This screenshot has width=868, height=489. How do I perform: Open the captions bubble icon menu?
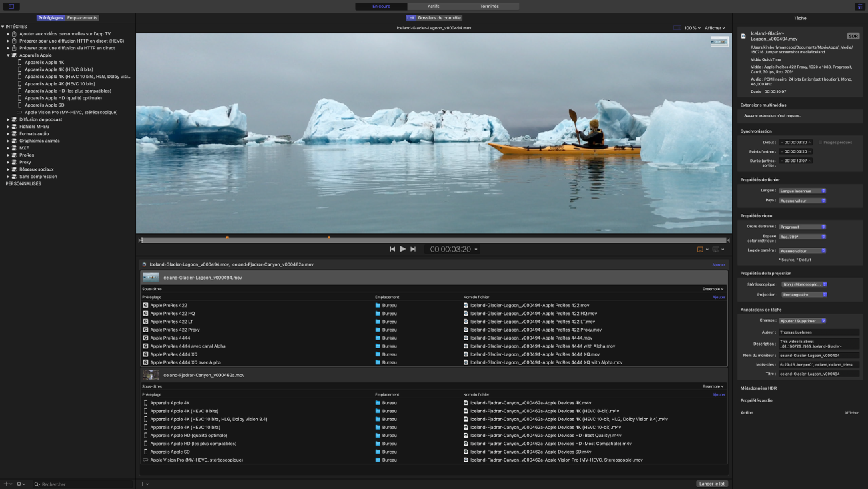(x=716, y=250)
